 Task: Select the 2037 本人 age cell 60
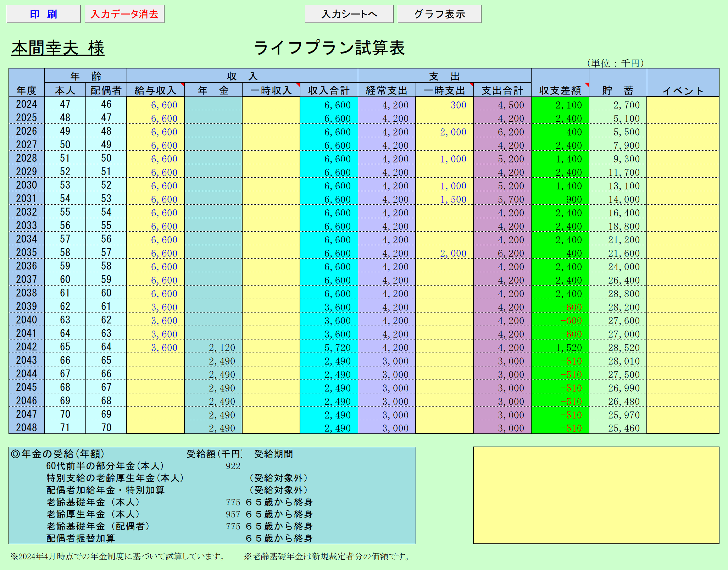pyautogui.click(x=65, y=279)
